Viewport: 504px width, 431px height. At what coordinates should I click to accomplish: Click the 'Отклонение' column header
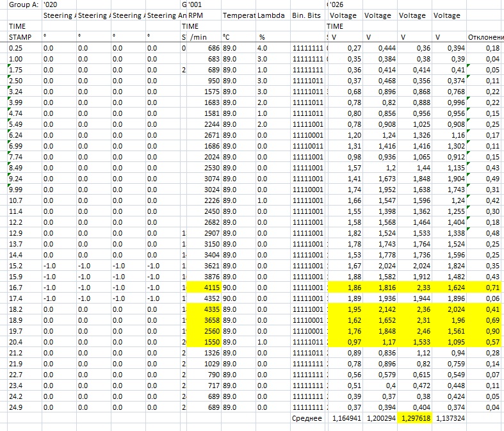(484, 38)
